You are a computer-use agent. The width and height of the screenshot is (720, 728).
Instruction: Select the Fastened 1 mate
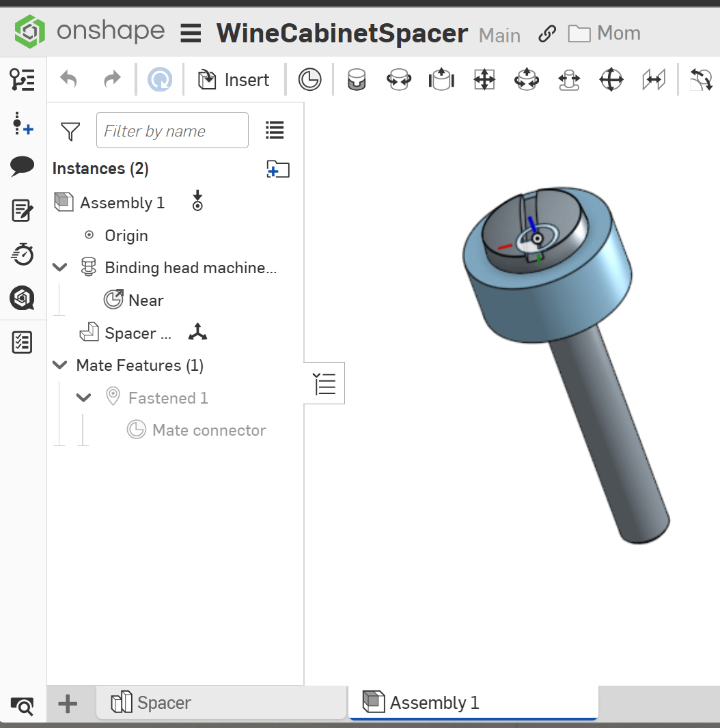tap(167, 398)
